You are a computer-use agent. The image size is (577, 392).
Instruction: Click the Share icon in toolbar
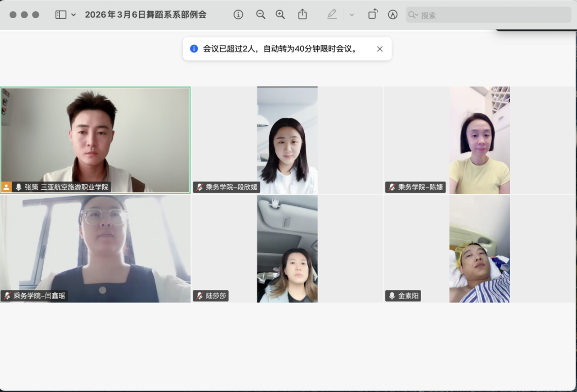coord(302,15)
